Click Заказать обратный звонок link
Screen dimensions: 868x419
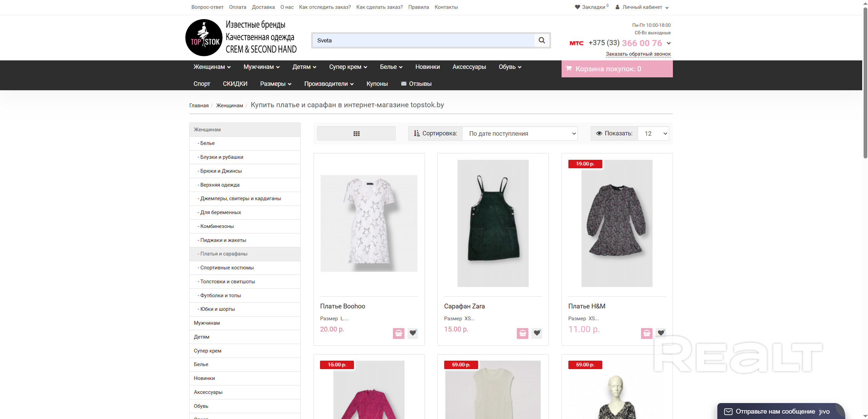pyautogui.click(x=638, y=54)
